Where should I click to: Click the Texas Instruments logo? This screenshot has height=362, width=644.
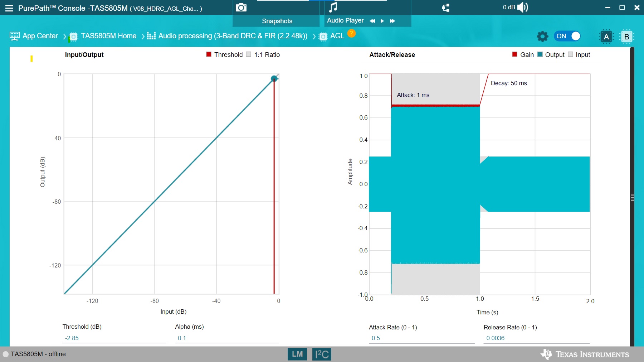click(585, 354)
